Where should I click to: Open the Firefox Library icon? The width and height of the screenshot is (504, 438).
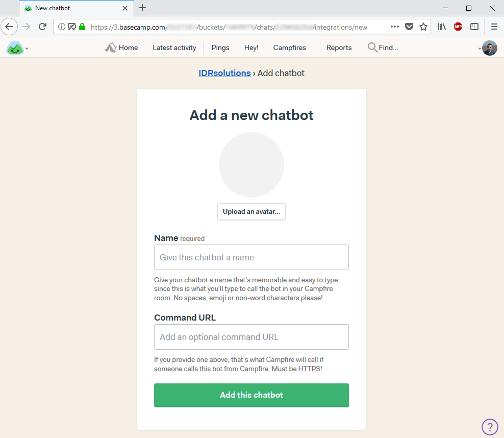click(442, 27)
